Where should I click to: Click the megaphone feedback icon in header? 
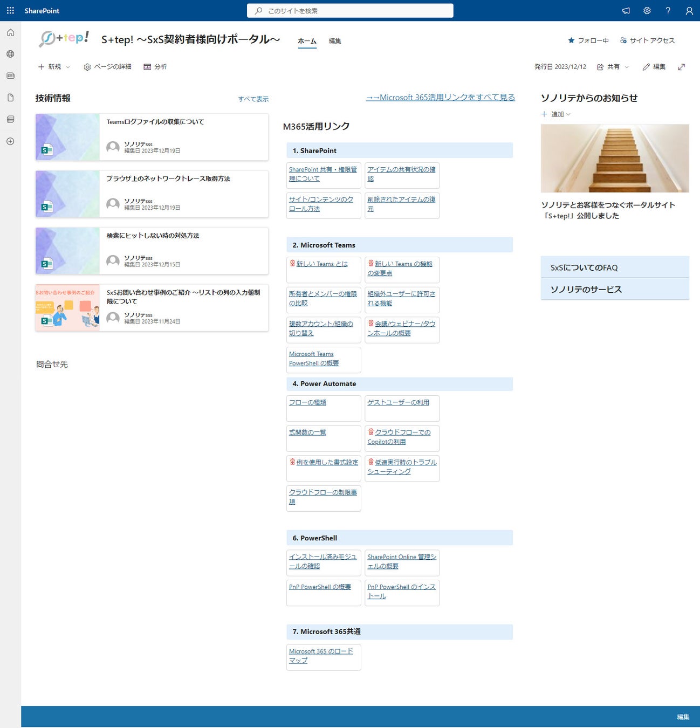coord(626,11)
